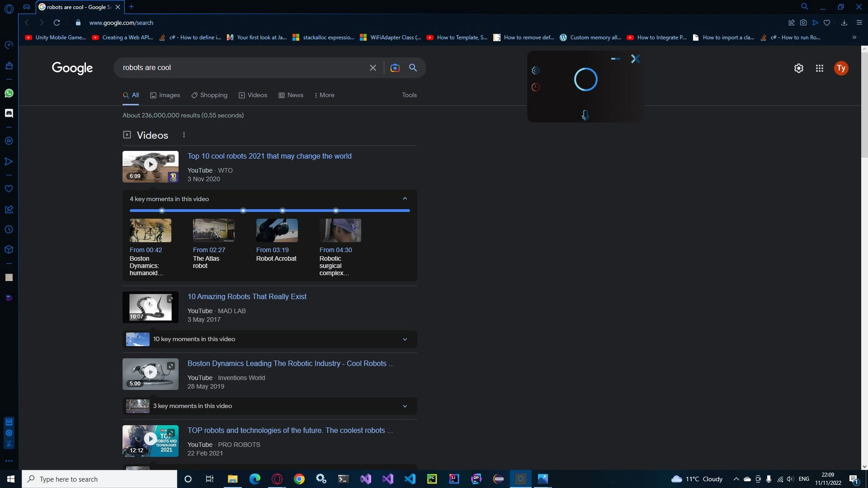868x488 pixels.
Task: Jump to 00:42 timeline marker
Action: pos(162,211)
